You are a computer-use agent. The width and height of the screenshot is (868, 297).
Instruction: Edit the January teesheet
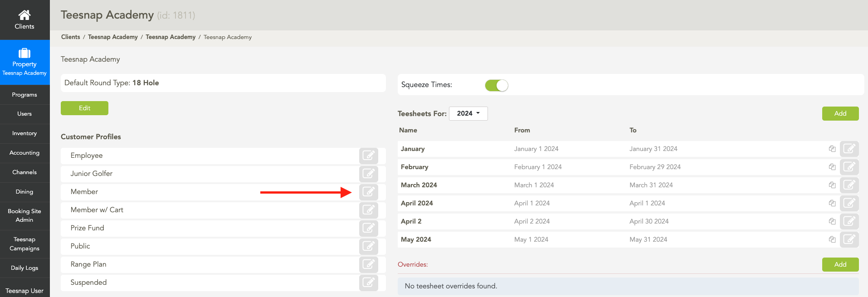[x=849, y=149]
